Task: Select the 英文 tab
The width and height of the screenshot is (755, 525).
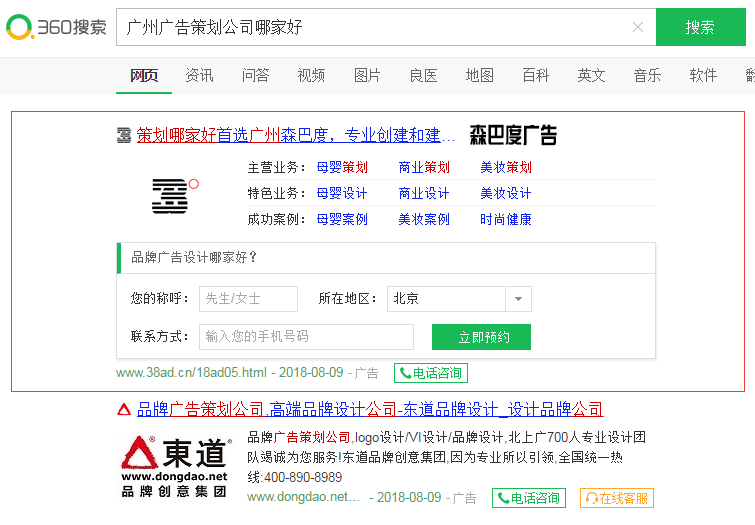Action: [591, 75]
